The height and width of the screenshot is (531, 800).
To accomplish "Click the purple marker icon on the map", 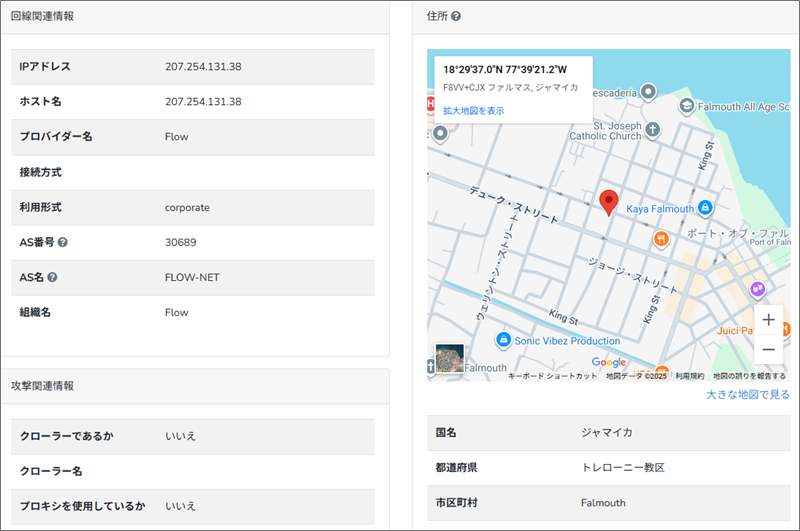I will 758,289.
